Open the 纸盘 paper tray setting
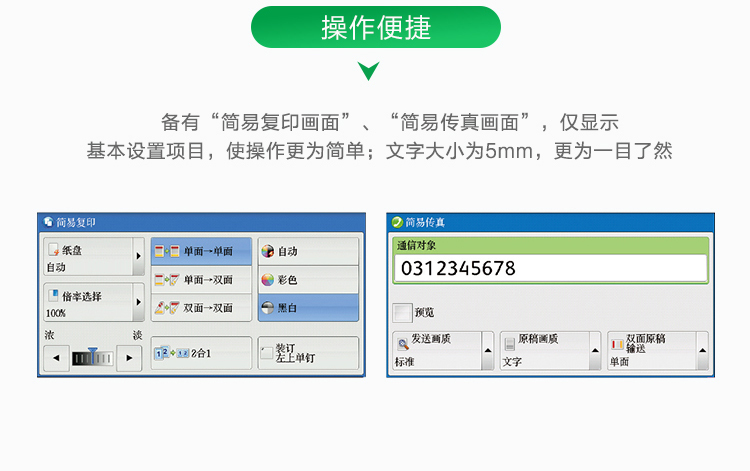 point(88,257)
